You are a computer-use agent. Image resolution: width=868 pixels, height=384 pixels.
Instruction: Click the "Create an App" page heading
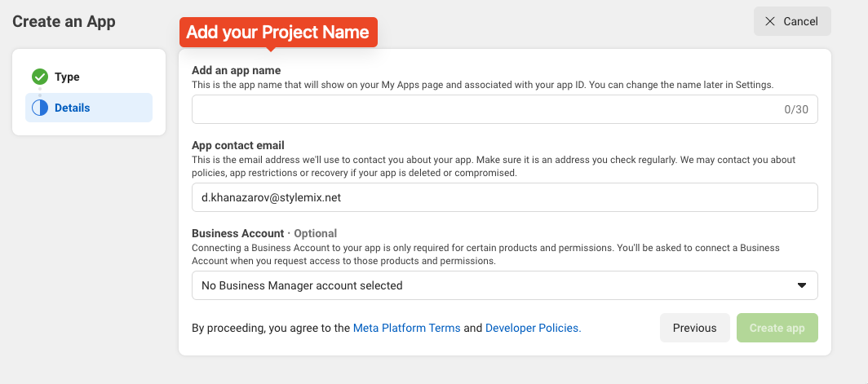(64, 22)
